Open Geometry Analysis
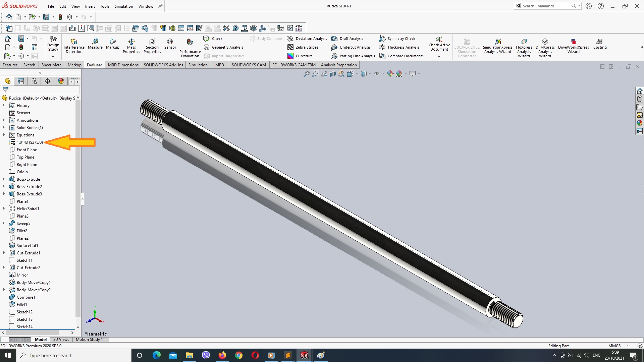 coord(223,47)
